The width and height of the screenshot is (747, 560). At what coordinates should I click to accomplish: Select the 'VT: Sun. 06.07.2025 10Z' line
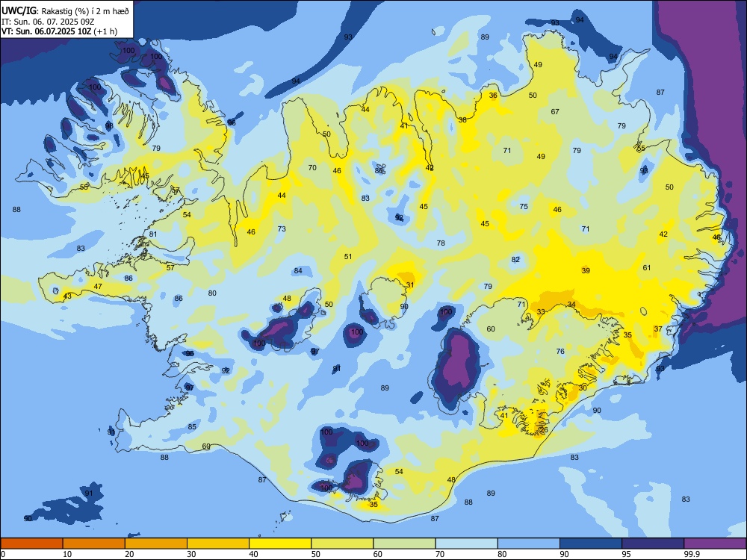click(46, 31)
